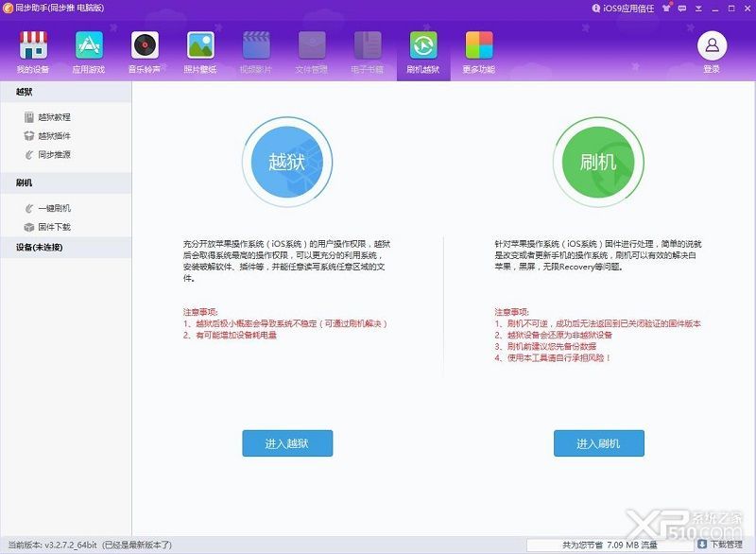Go to 音乐铃声 music and ringtones
The width and height of the screenshot is (756, 554).
(145, 52)
